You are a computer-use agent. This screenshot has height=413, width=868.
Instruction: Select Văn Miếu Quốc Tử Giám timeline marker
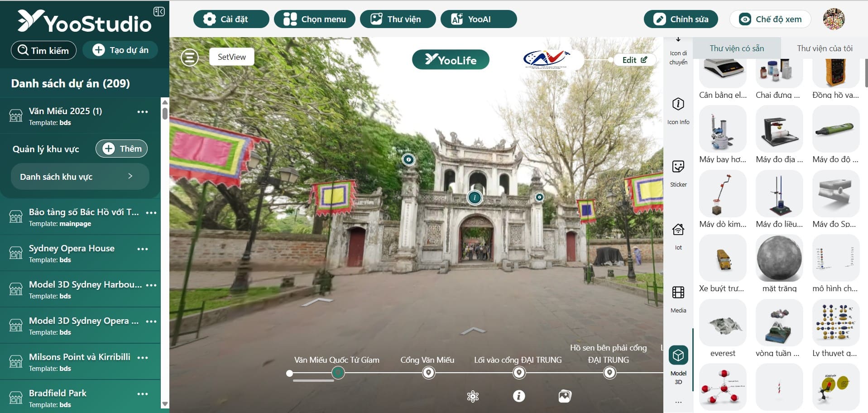pos(338,373)
